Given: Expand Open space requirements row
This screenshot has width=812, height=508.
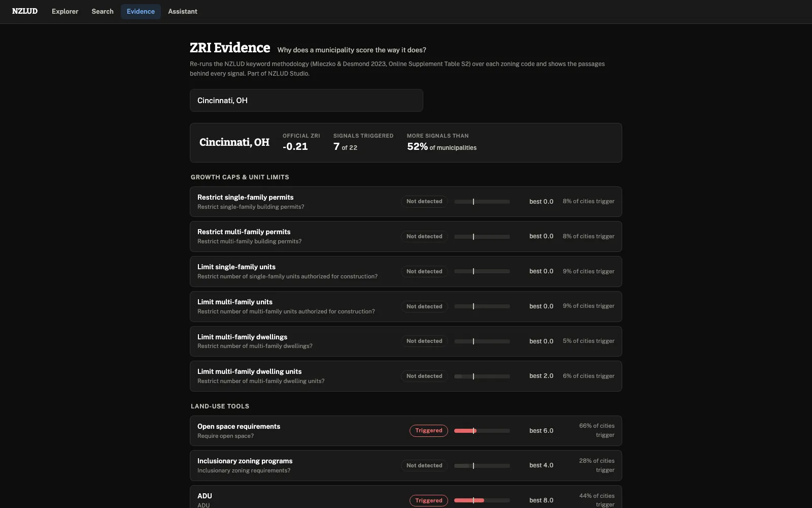Looking at the screenshot, I should (x=406, y=431).
